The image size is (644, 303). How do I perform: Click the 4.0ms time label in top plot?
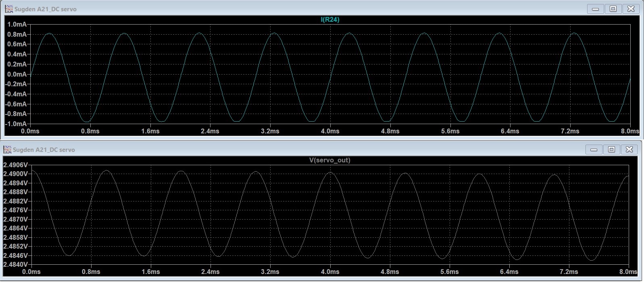coord(330,131)
